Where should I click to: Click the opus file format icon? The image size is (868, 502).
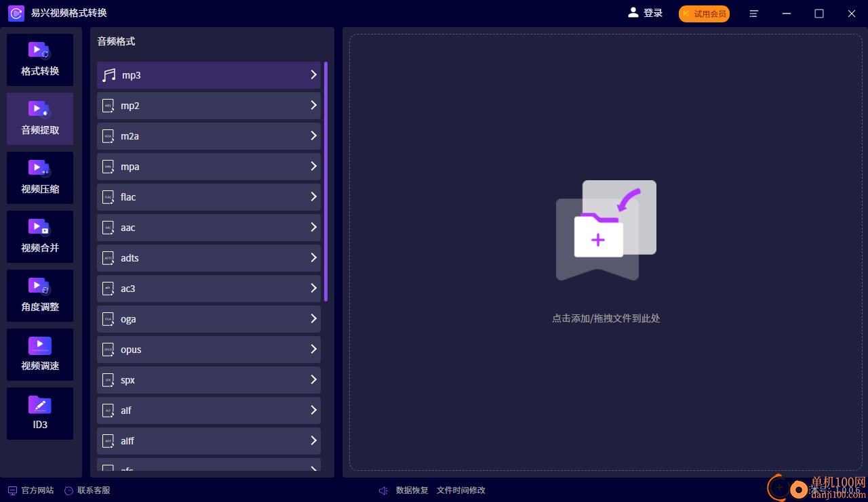(108, 350)
